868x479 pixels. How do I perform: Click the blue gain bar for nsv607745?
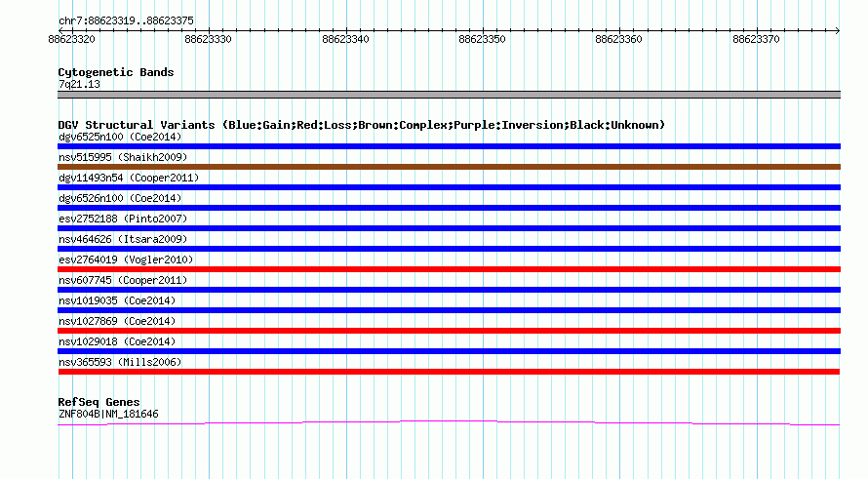point(449,290)
